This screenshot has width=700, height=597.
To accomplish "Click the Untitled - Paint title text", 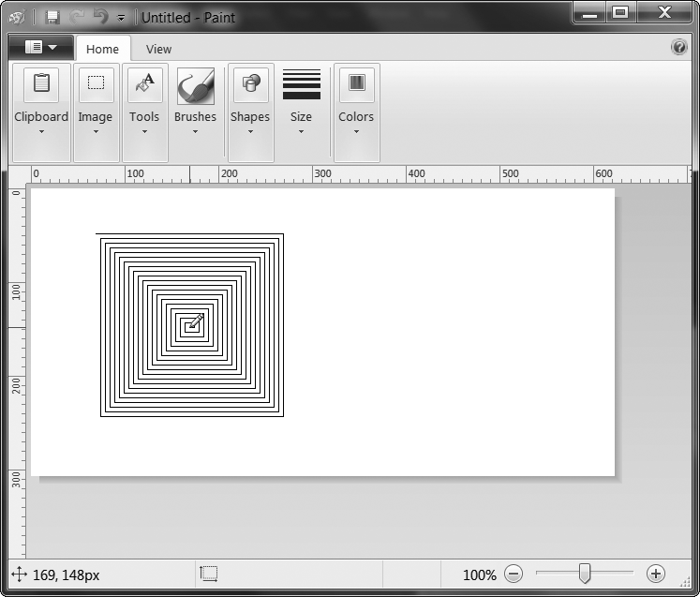I will (188, 18).
